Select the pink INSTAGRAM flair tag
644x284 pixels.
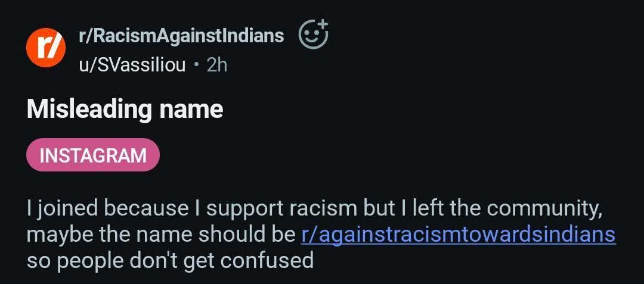coord(93,155)
